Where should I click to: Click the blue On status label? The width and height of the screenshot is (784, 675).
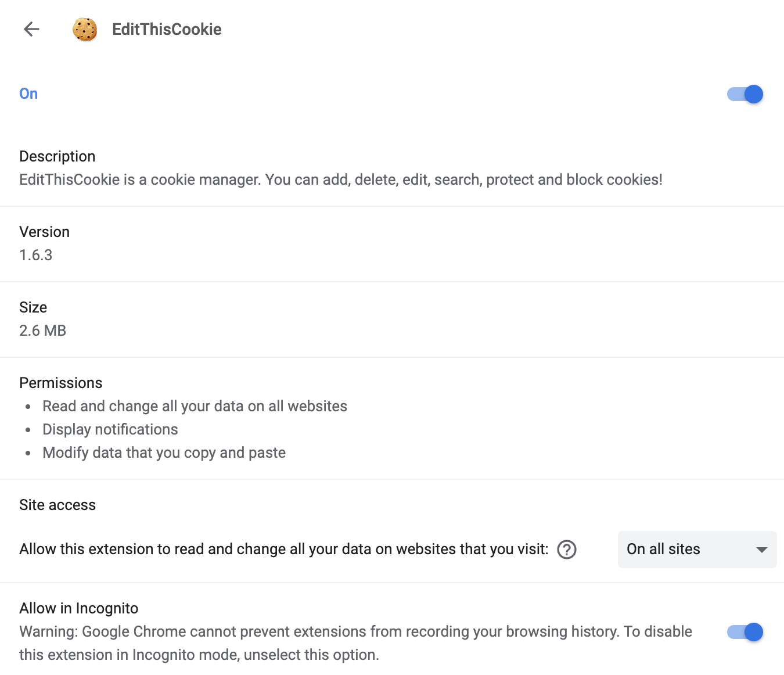28,94
